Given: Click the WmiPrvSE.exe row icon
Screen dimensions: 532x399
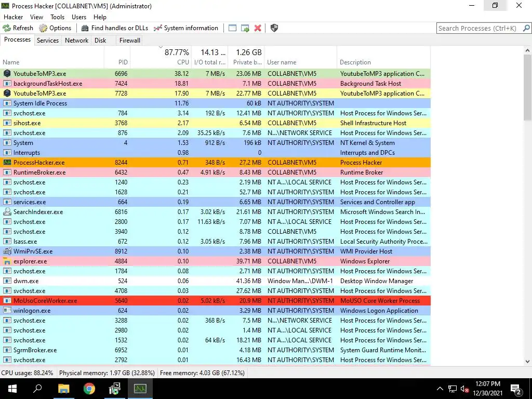Looking at the screenshot, I should tap(7, 251).
